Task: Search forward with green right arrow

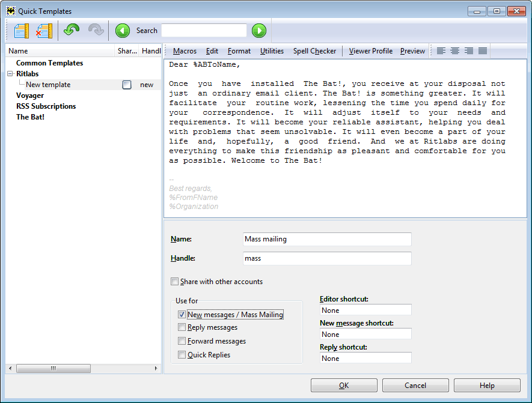Action: pos(259,31)
